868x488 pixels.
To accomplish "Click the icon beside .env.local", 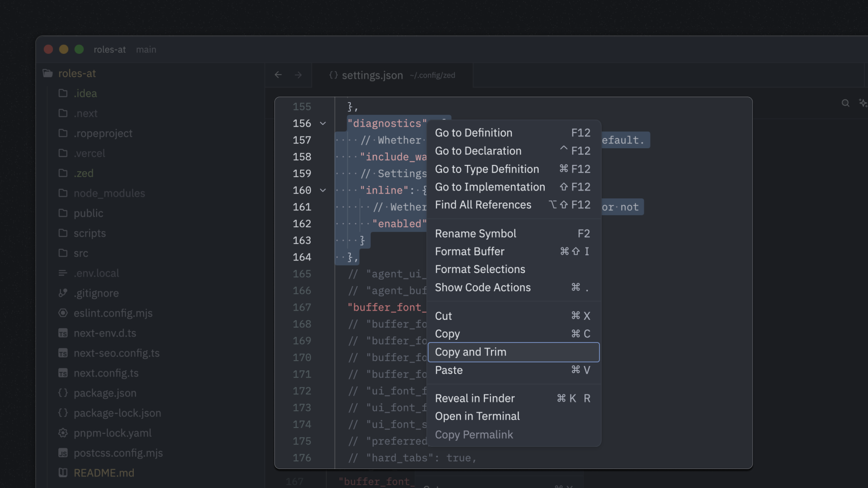I will click(x=63, y=273).
